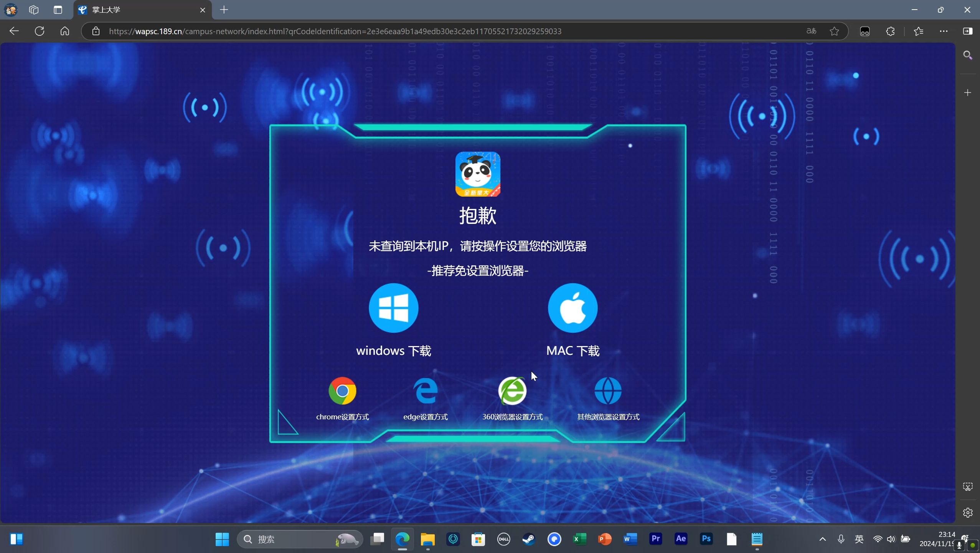This screenshot has height=553, width=980.
Task: Refresh the current page
Action: (40, 31)
